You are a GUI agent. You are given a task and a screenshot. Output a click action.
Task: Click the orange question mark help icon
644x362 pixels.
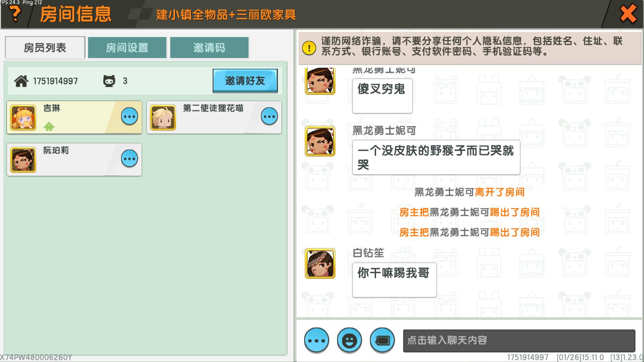click(15, 13)
